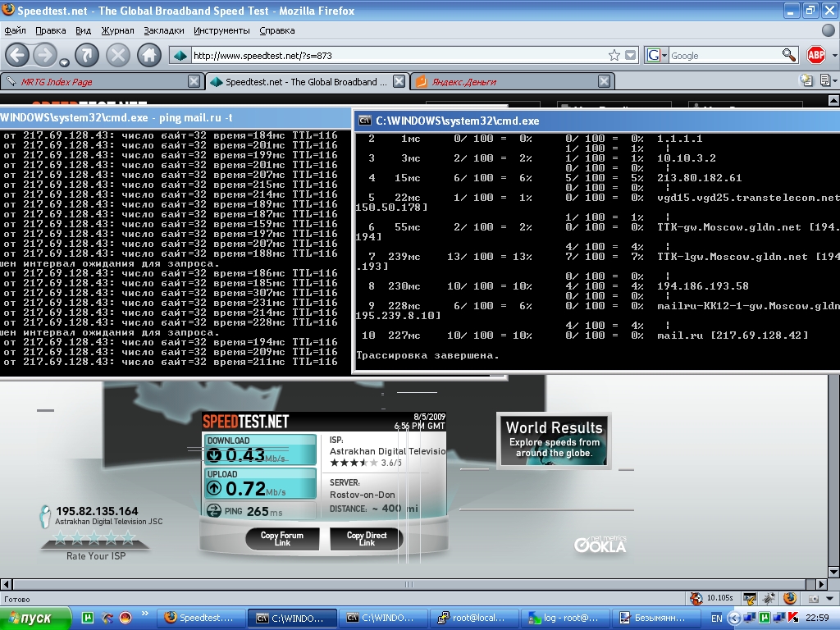Click the download speed 0.43 Mb/s result
This screenshot has width=840, height=630.
tap(261, 450)
